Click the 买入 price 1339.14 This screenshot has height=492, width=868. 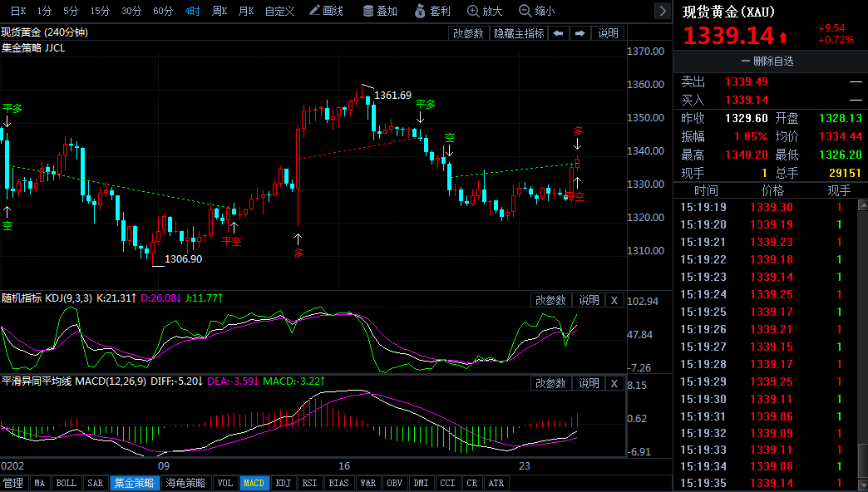click(747, 101)
